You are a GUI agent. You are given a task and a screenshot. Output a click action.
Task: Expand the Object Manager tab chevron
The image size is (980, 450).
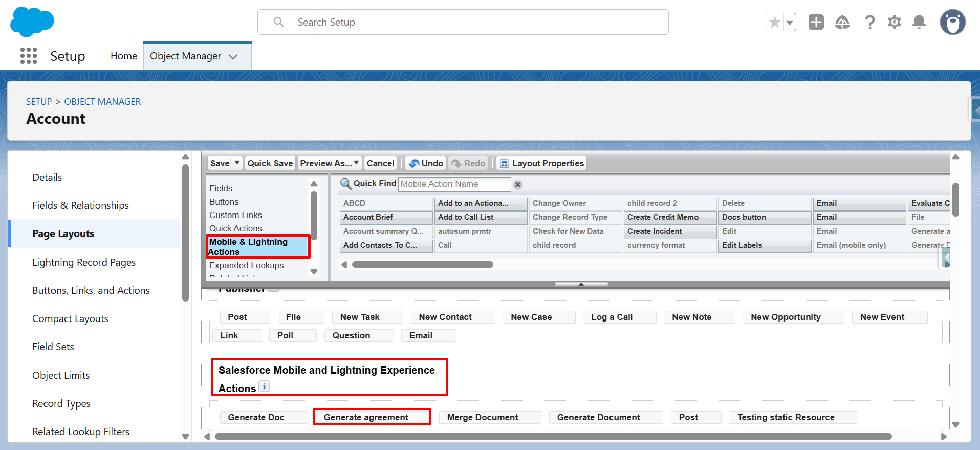pos(233,57)
